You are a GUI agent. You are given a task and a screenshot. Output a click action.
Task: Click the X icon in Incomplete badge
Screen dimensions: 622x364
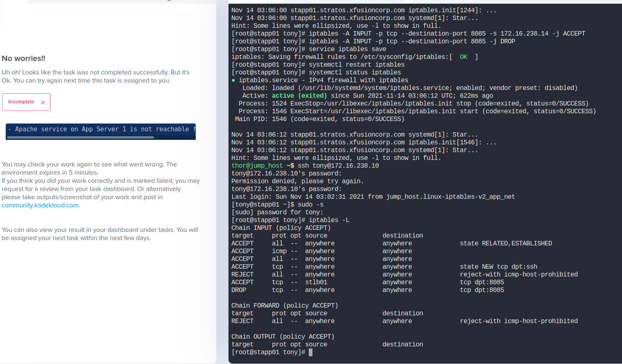coord(43,103)
